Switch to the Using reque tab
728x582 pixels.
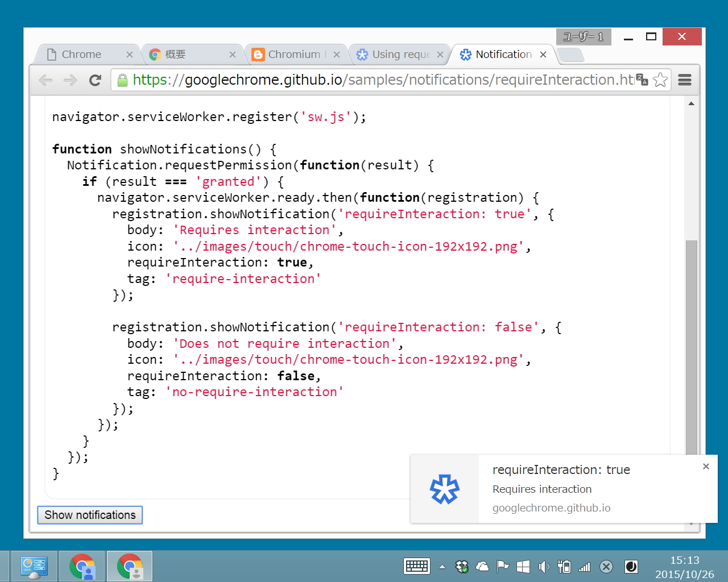(x=400, y=55)
